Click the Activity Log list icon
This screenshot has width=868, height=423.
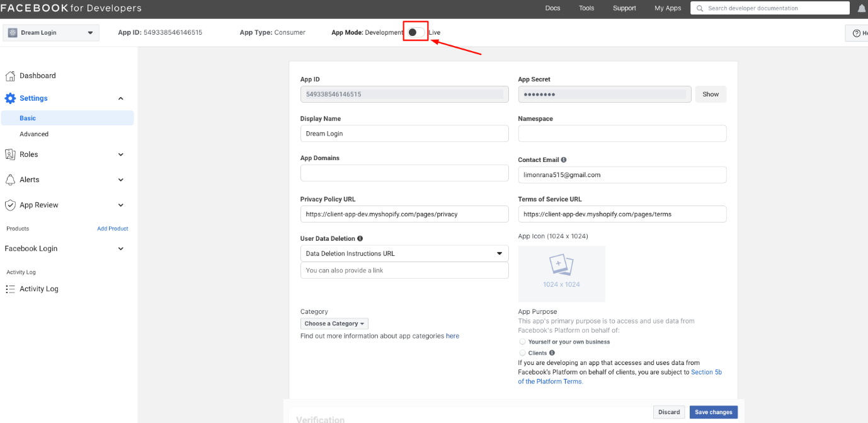point(10,289)
